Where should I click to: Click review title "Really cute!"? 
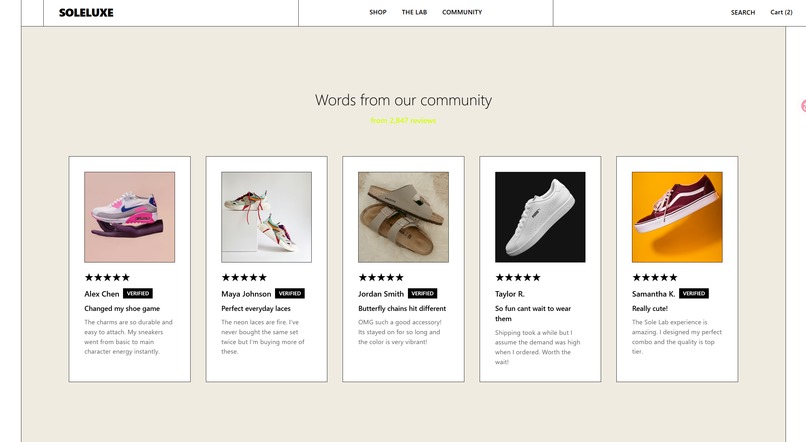(650, 308)
